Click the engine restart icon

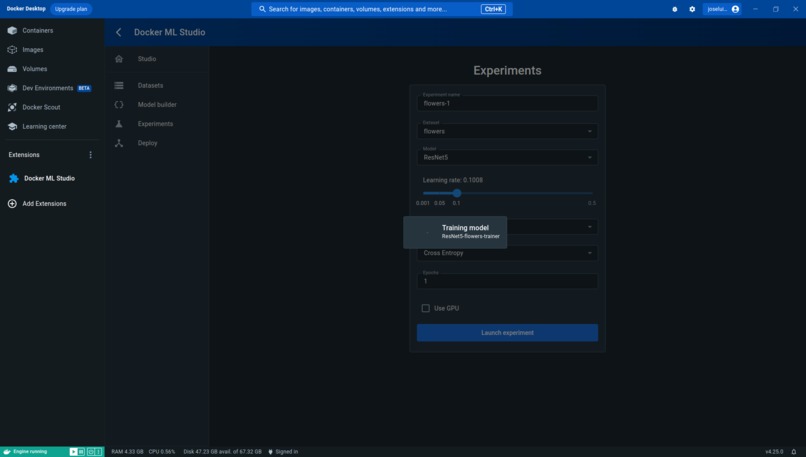coord(90,452)
